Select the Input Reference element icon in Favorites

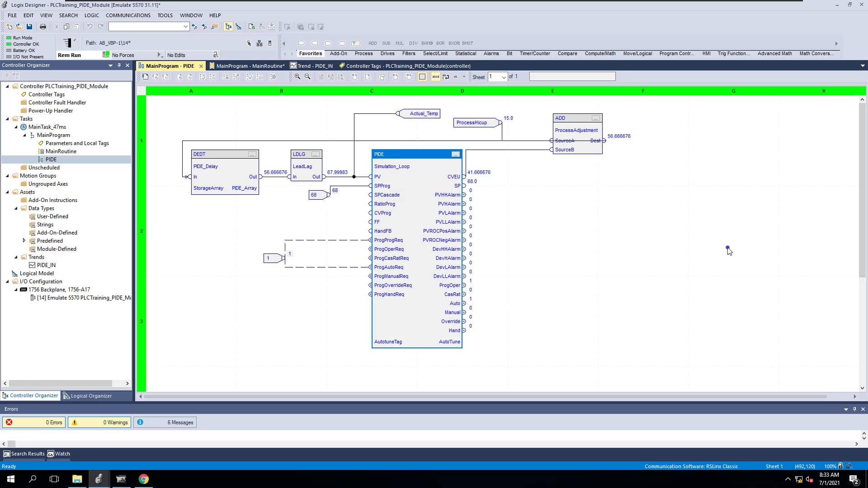click(302, 43)
